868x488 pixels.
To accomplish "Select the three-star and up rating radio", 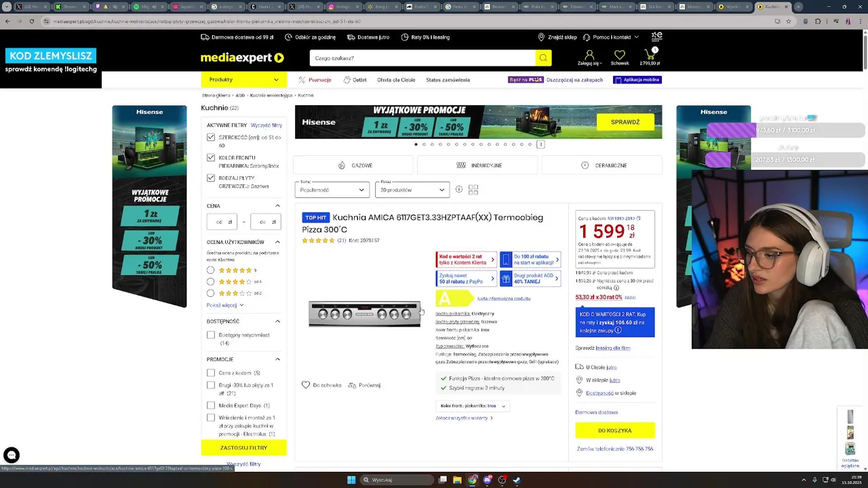I will pyautogui.click(x=210, y=293).
